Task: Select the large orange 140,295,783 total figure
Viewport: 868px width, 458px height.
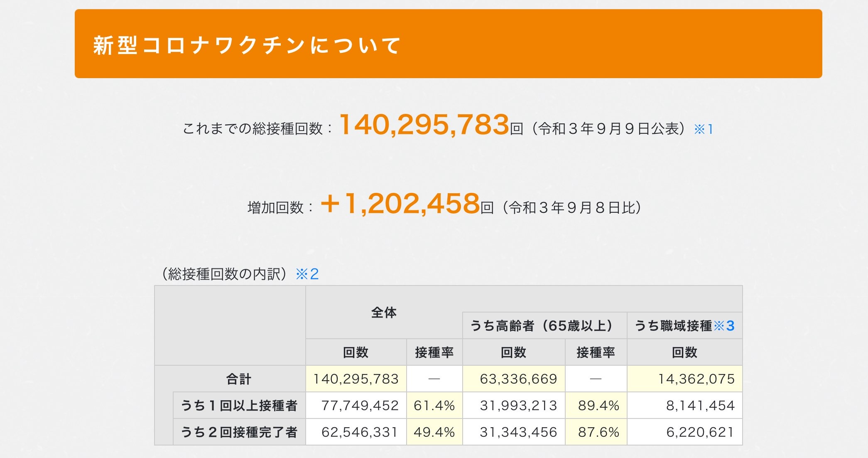Action: pyautogui.click(x=424, y=125)
